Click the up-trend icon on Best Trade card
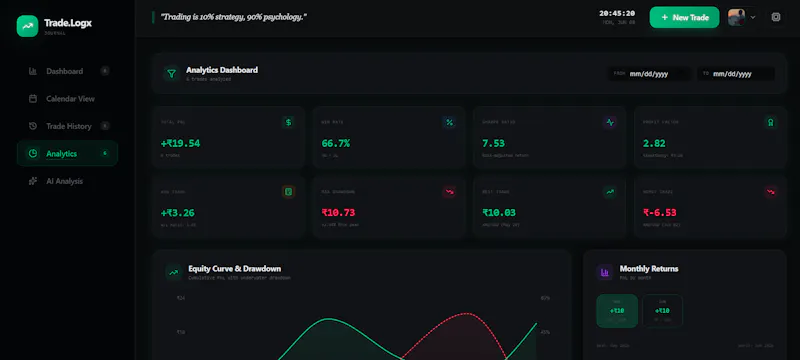The image size is (800, 360). click(x=610, y=192)
